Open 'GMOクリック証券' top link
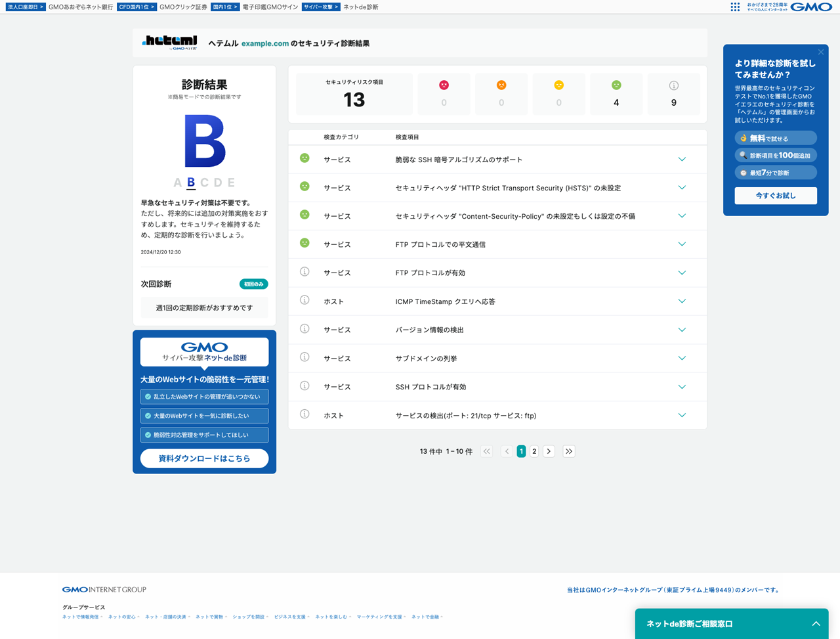Image resolution: width=840 pixels, height=639 pixels. [x=183, y=7]
